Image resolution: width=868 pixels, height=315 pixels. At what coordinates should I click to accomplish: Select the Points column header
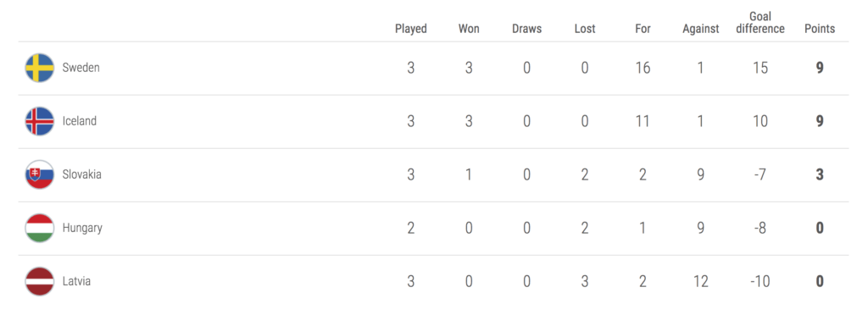tap(820, 29)
